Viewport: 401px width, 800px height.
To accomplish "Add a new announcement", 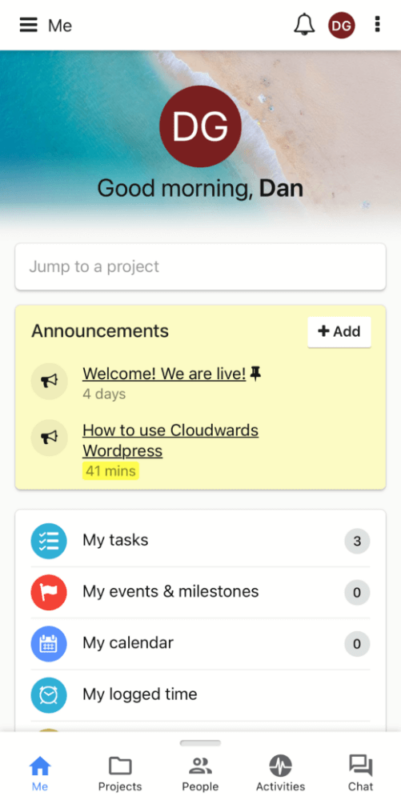I will [339, 332].
